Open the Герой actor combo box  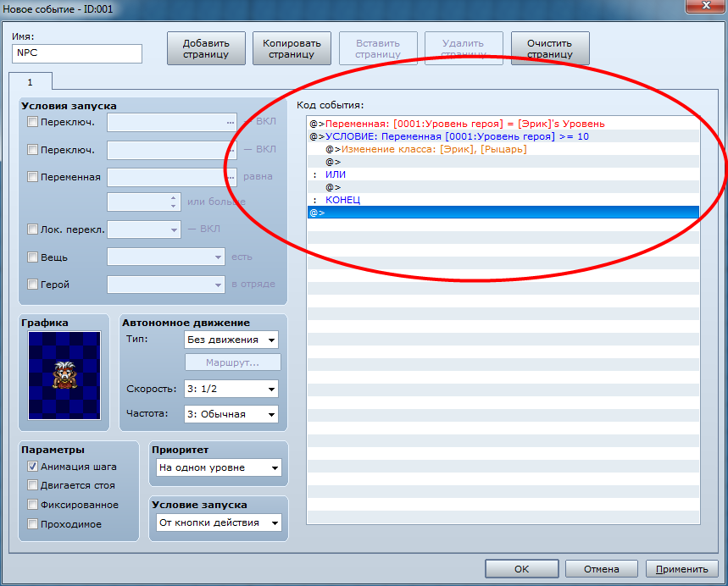[x=166, y=285]
